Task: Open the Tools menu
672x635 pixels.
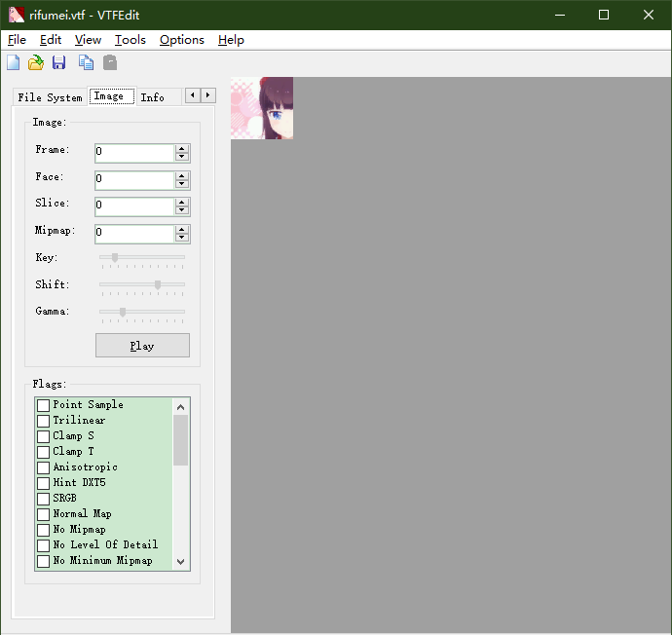Action: 130,40
